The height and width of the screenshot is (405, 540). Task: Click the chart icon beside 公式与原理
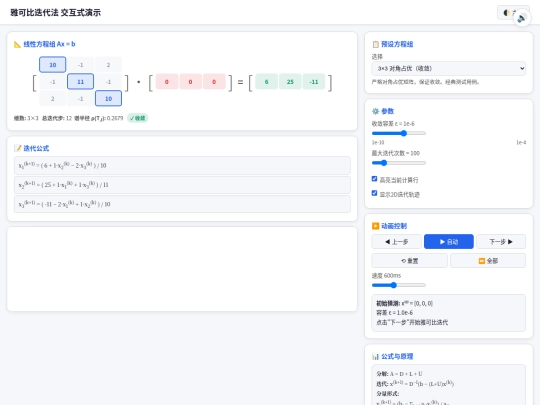click(x=375, y=356)
